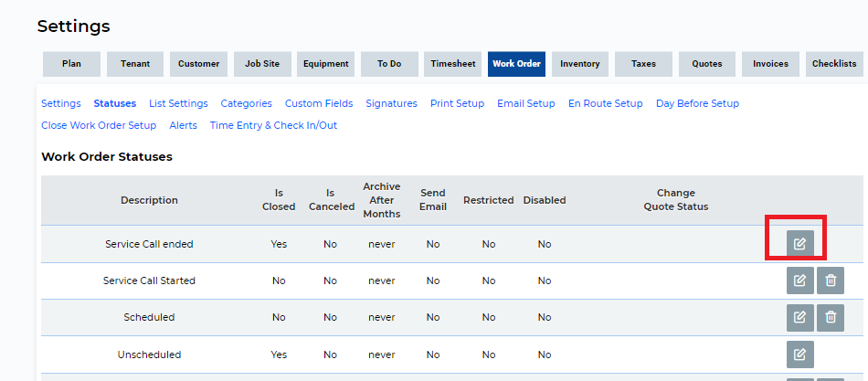Click the Disabled column header
Screen dimensions: 868x381
click(545, 200)
